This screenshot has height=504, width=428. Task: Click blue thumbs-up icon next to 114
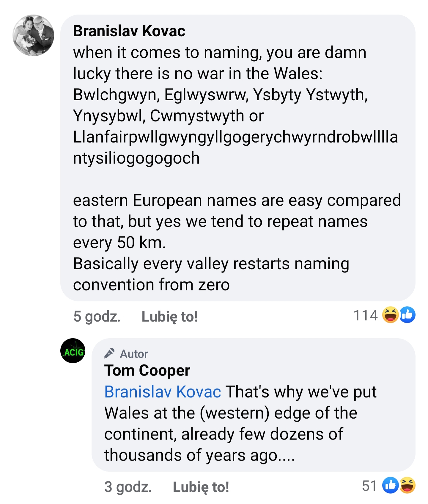407,315
